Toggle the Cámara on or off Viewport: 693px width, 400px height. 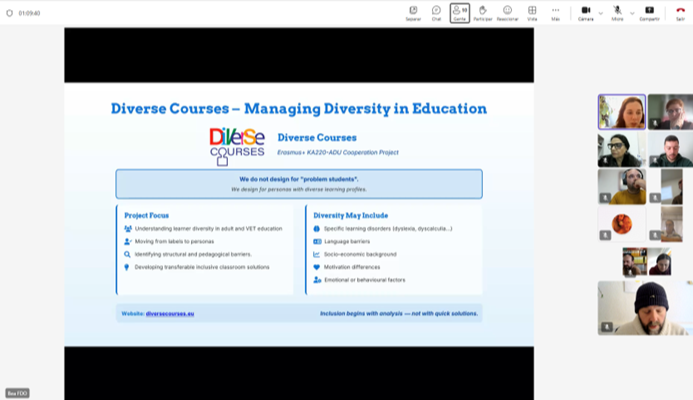[x=586, y=13]
